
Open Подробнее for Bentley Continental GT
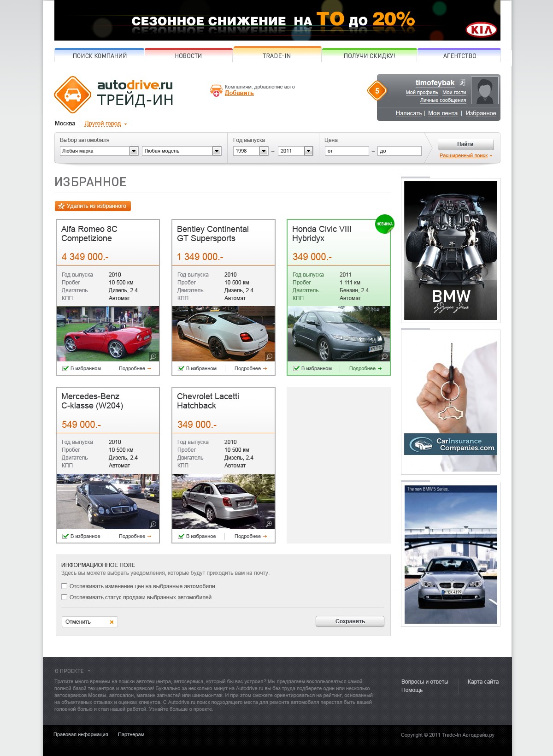click(251, 368)
